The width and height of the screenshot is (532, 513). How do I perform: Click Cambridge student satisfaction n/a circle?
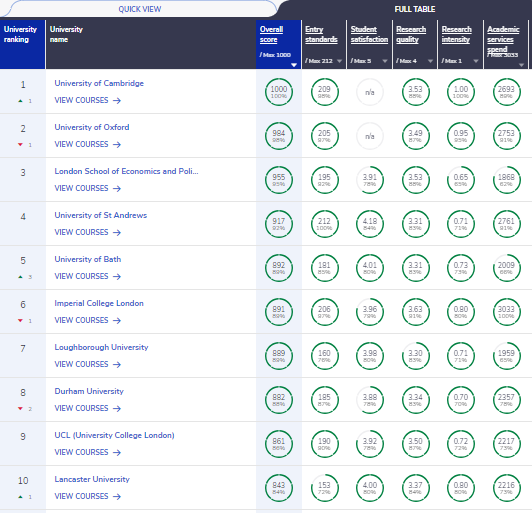[370, 92]
